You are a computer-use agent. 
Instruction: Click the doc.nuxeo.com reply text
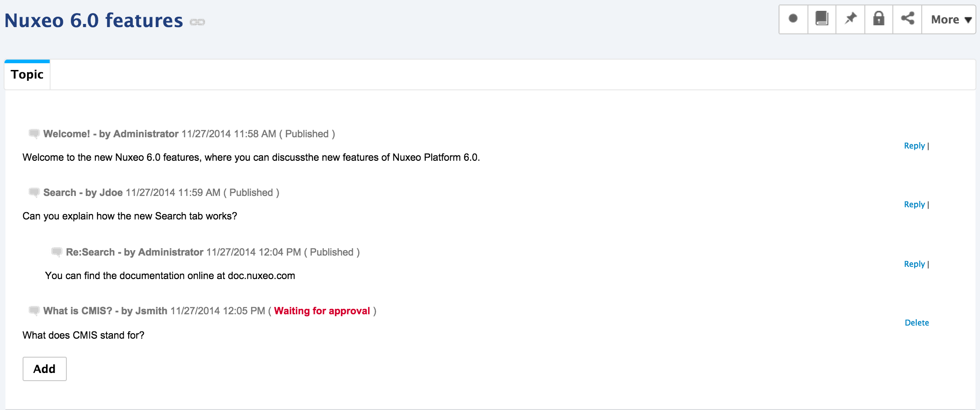(x=170, y=276)
